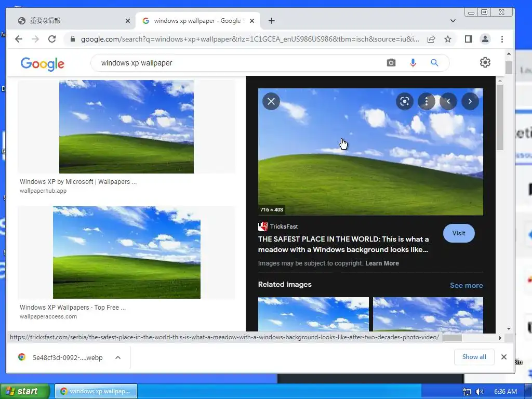The image size is (532, 399).
Task: Close the windows xp wallpaper tab
Action: click(x=252, y=21)
